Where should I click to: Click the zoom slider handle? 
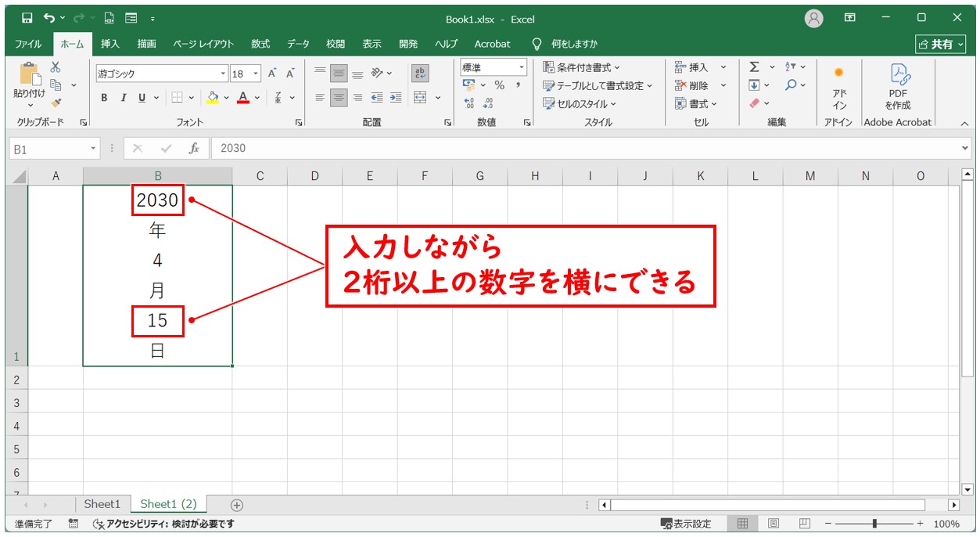(874, 524)
